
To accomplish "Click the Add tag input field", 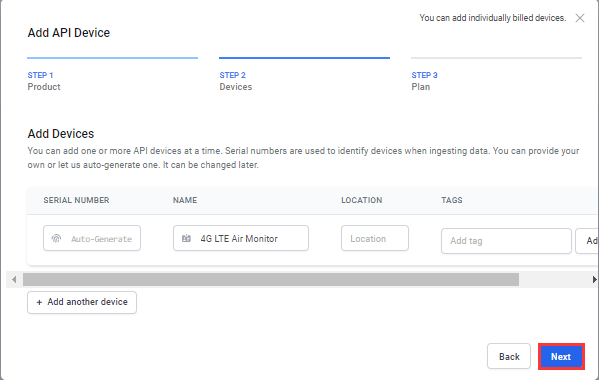I will pyautogui.click(x=506, y=241).
